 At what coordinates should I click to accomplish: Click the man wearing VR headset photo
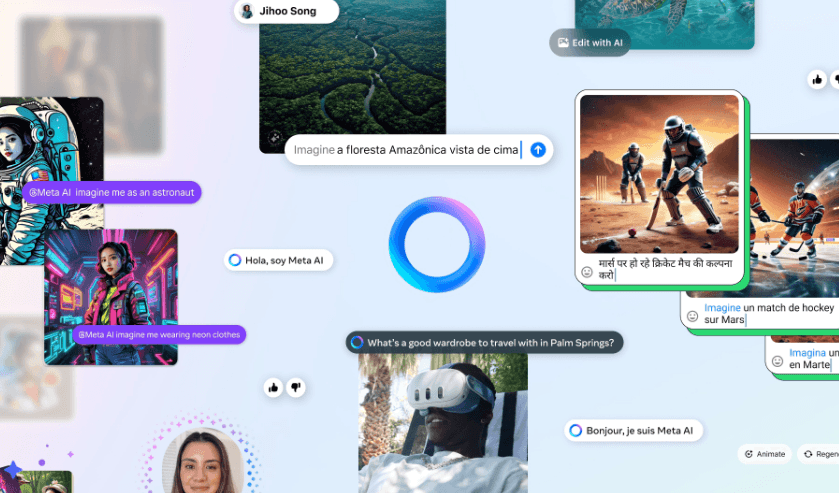point(443,423)
